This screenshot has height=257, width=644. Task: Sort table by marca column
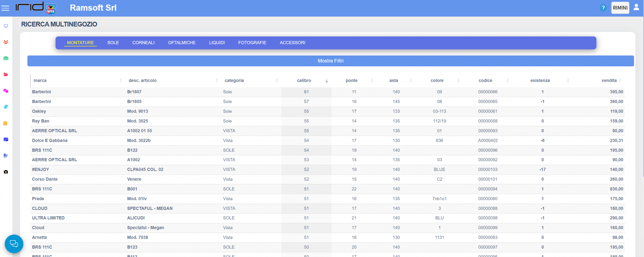[40, 80]
